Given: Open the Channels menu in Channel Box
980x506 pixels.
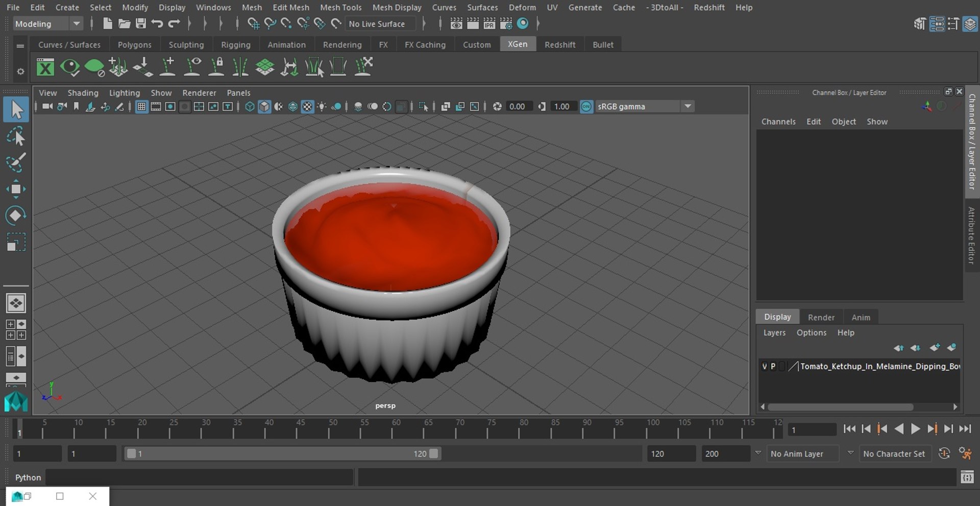Looking at the screenshot, I should click(778, 122).
